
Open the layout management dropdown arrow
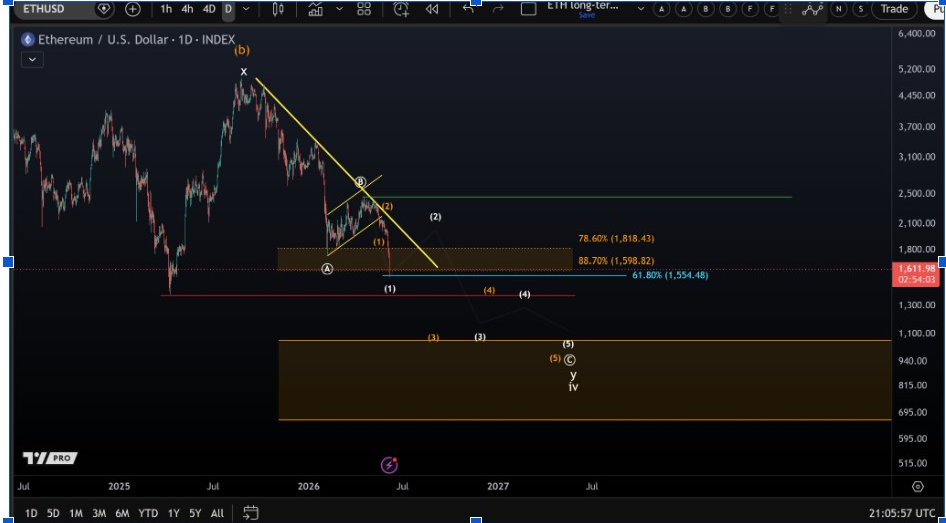[x=641, y=9]
